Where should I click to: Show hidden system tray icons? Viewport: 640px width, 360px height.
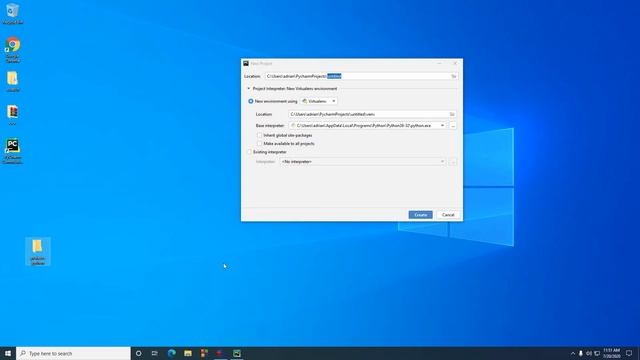(x=573, y=353)
